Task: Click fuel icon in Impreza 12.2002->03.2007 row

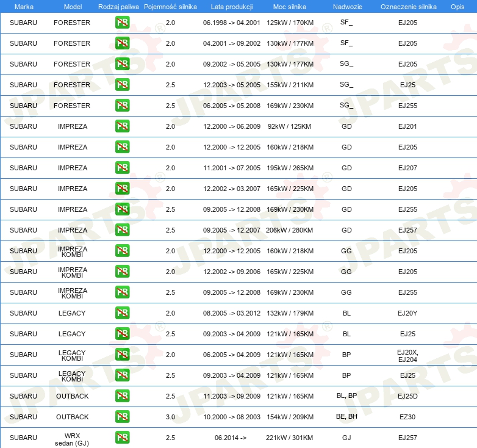Action: point(122,189)
